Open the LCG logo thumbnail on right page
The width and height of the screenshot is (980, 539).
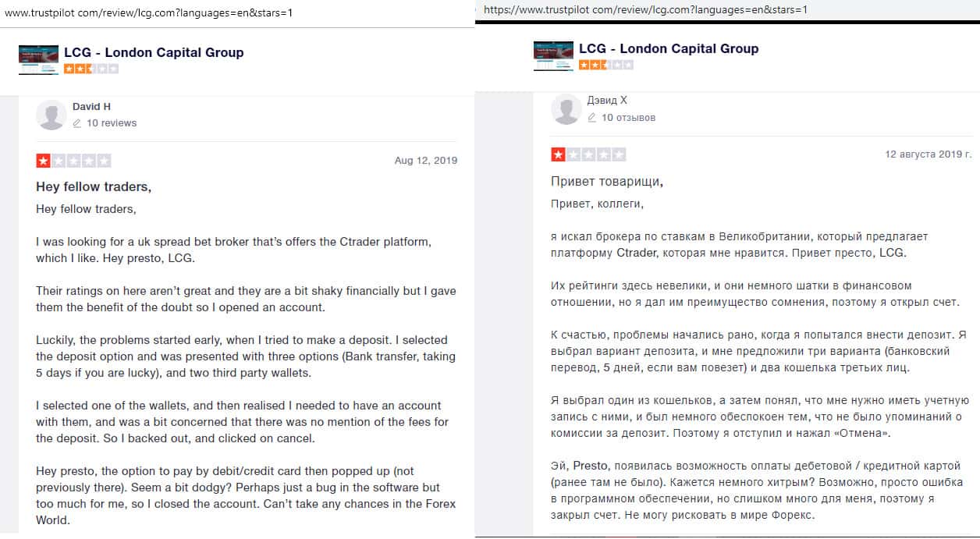click(x=553, y=55)
